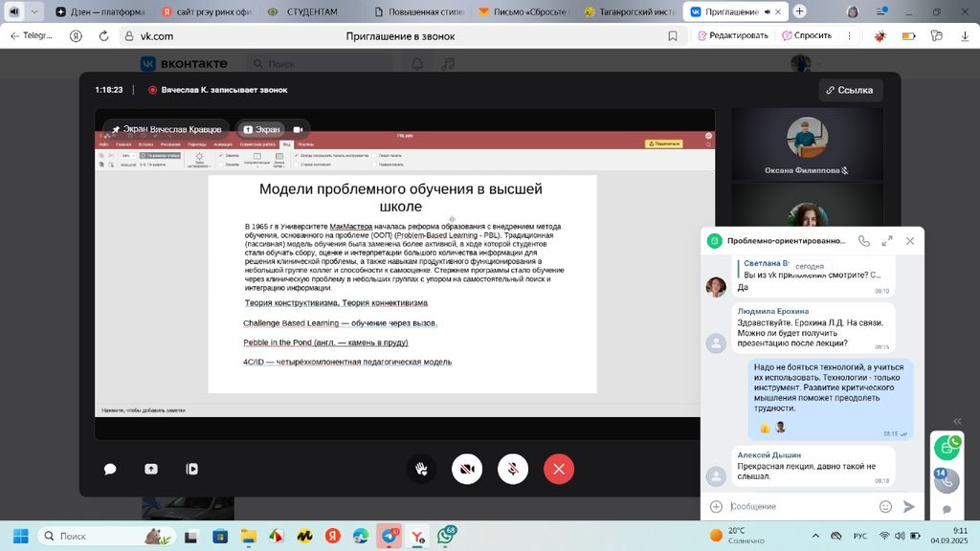Viewport: 980px width, 551px height.
Task: Expand the collapsed side panel chevrons
Action: (x=957, y=421)
